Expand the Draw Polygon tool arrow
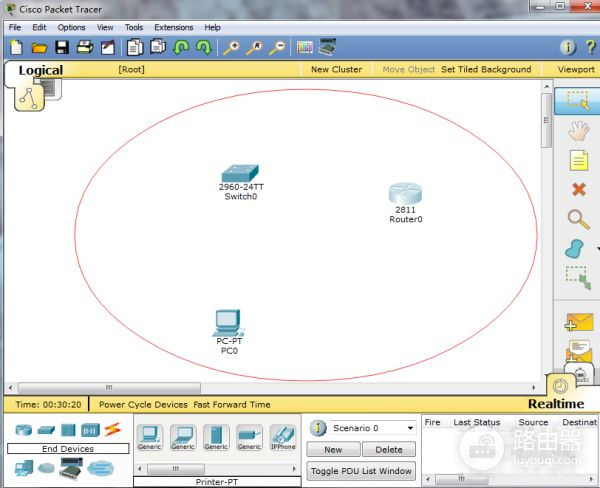 [596, 249]
